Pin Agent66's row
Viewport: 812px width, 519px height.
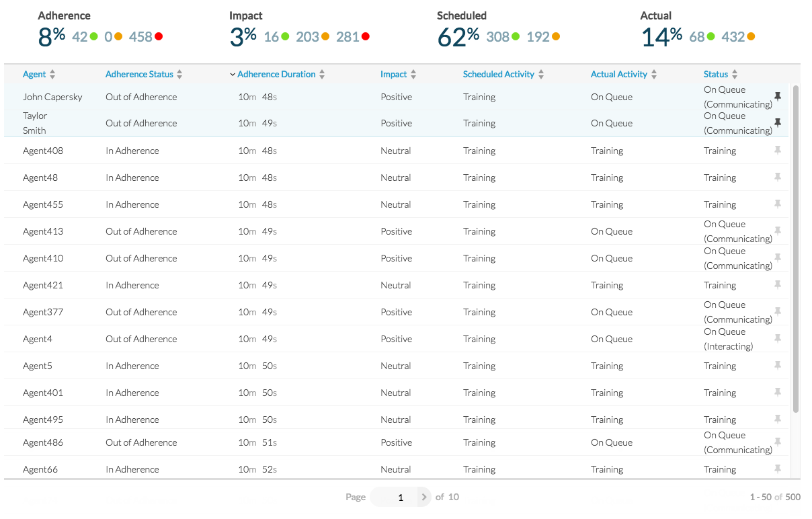pyautogui.click(x=778, y=469)
